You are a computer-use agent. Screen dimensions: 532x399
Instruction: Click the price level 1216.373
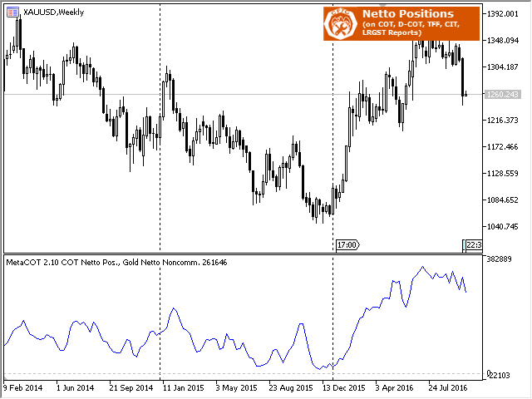click(503, 121)
